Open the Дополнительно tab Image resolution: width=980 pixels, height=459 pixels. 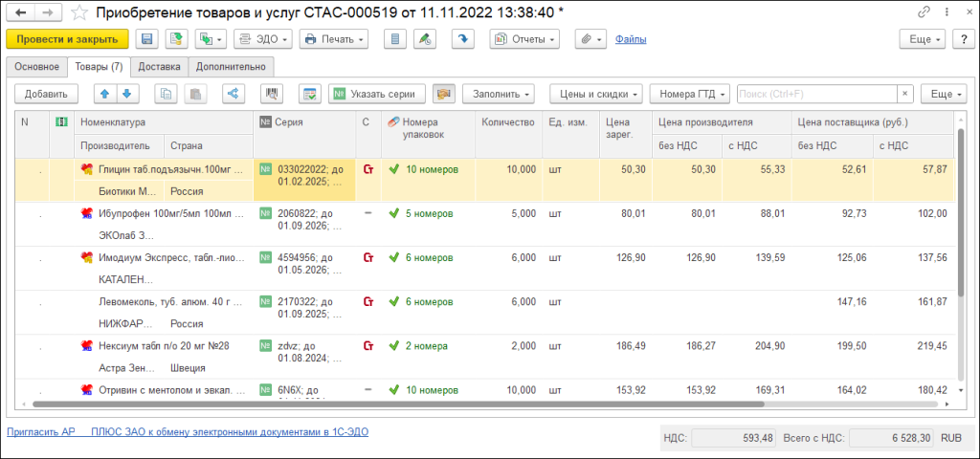coord(232,67)
